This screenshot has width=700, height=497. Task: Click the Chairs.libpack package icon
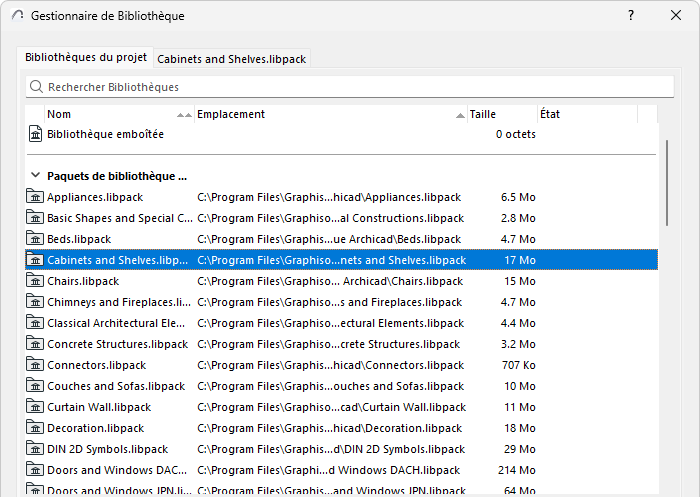click(35, 280)
